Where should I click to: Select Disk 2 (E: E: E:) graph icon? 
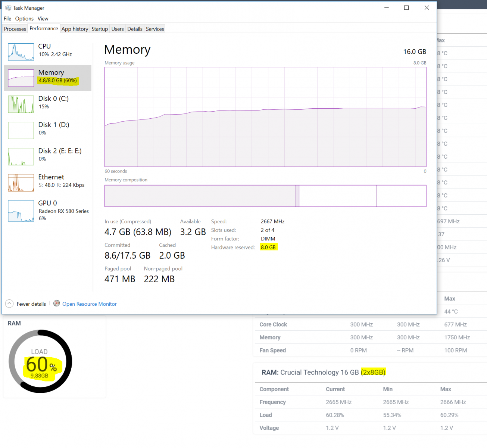[x=21, y=156]
